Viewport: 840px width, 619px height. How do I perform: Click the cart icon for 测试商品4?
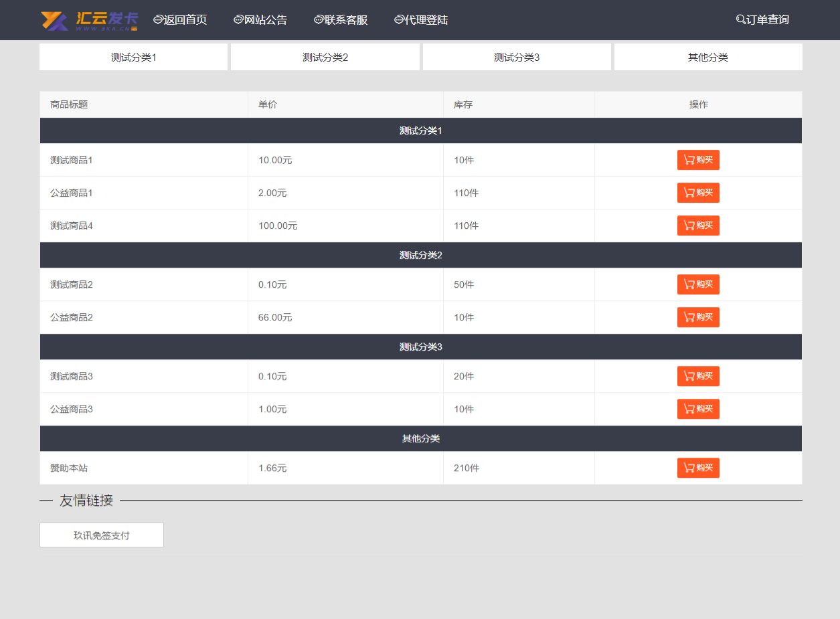click(689, 226)
